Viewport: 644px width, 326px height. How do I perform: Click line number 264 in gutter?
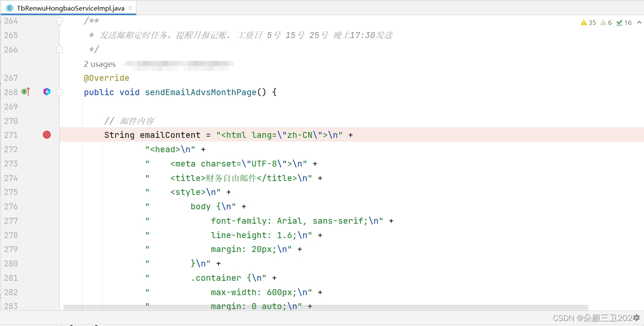click(11, 21)
